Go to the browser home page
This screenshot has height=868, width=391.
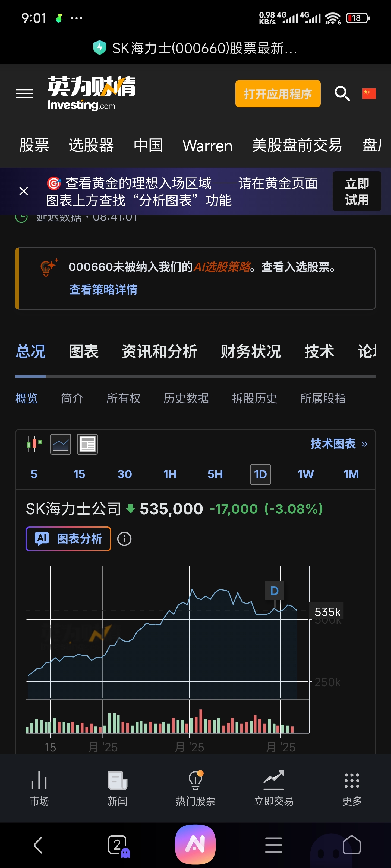coord(352,844)
